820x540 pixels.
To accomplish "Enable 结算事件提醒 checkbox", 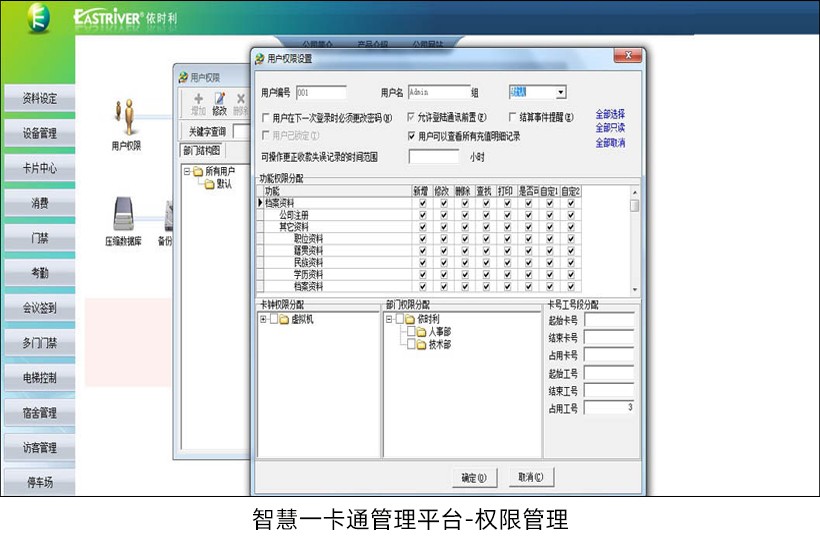I will click(511, 118).
